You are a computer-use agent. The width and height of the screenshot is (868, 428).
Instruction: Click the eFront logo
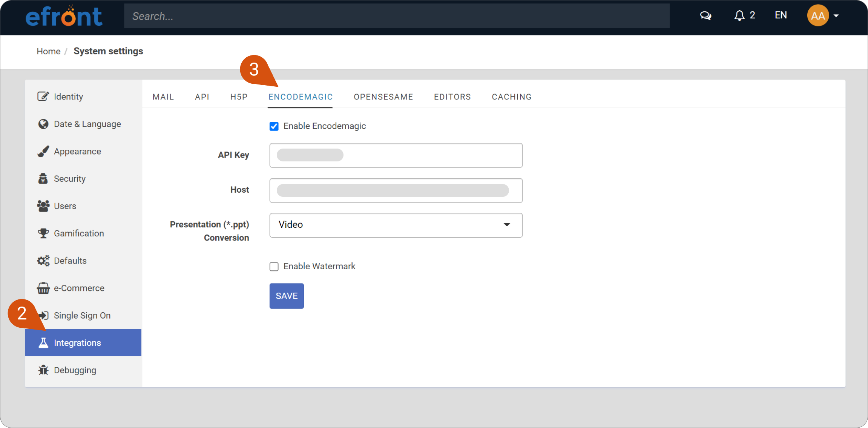[64, 16]
